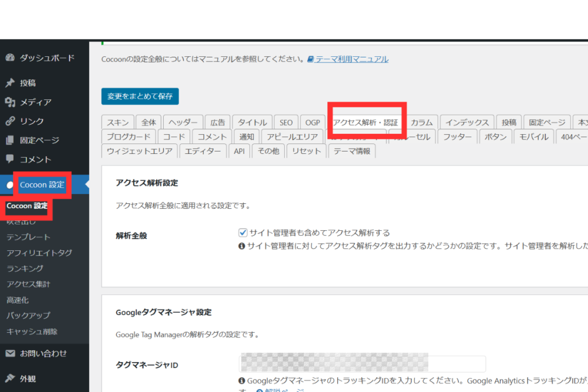
Task: Open リンク in the sidebar
Action: (44, 121)
